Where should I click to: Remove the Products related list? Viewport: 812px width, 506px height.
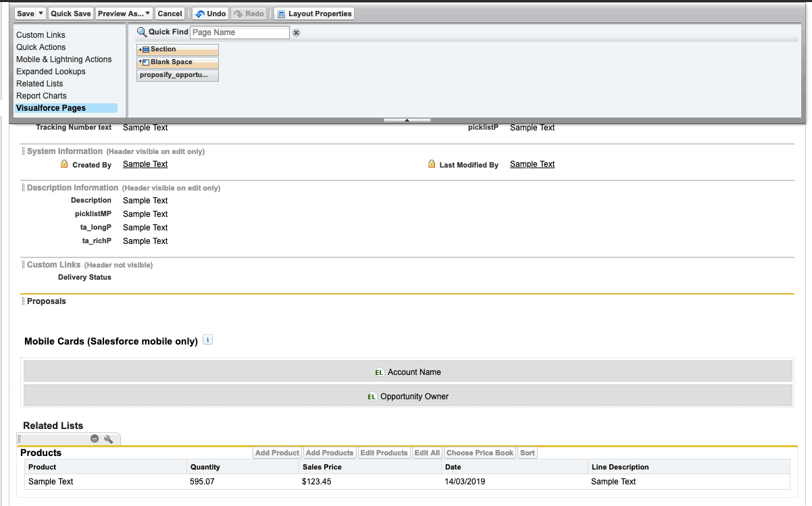click(x=95, y=439)
